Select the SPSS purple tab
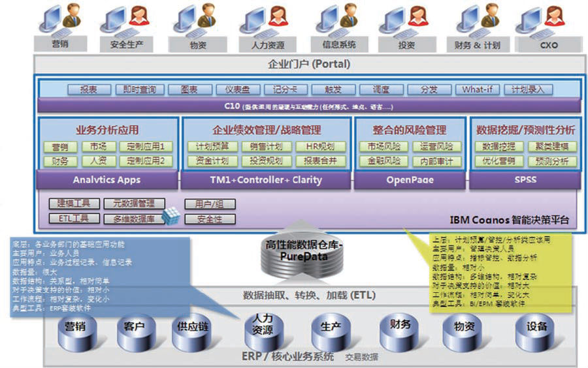The width and height of the screenshot is (588, 368). 525,180
